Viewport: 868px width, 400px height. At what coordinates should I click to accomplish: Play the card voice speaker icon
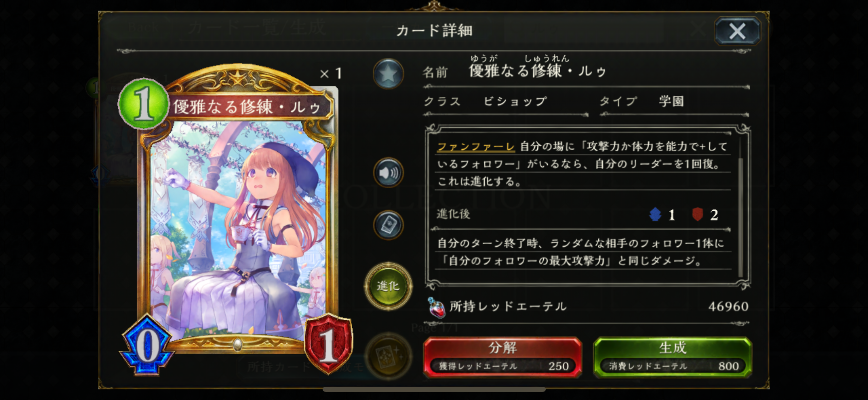tap(388, 173)
